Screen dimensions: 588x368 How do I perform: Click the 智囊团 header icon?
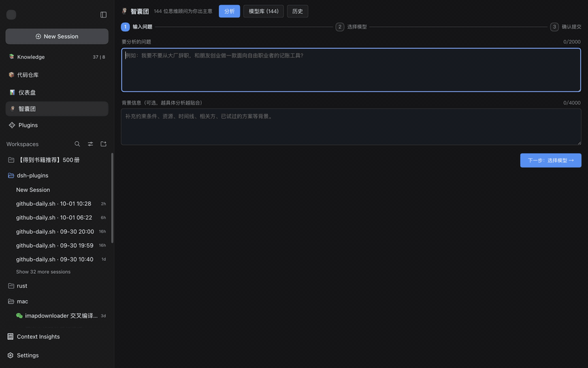click(x=124, y=11)
